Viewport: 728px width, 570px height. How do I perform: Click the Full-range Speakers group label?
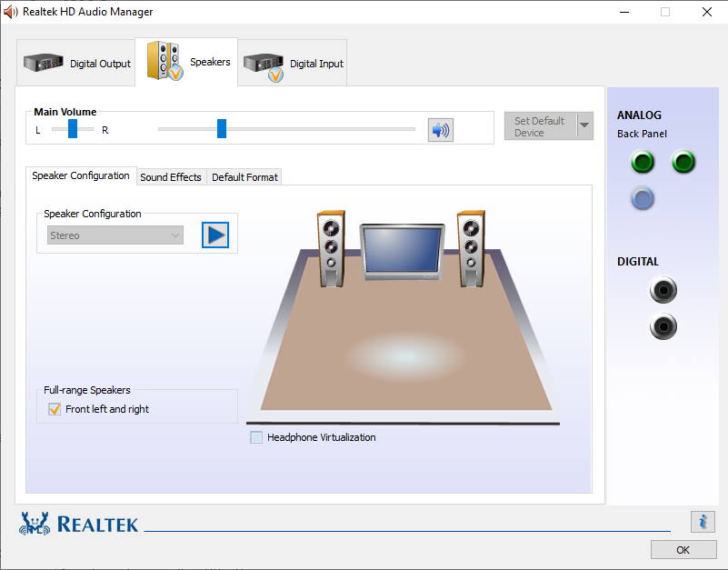87,390
